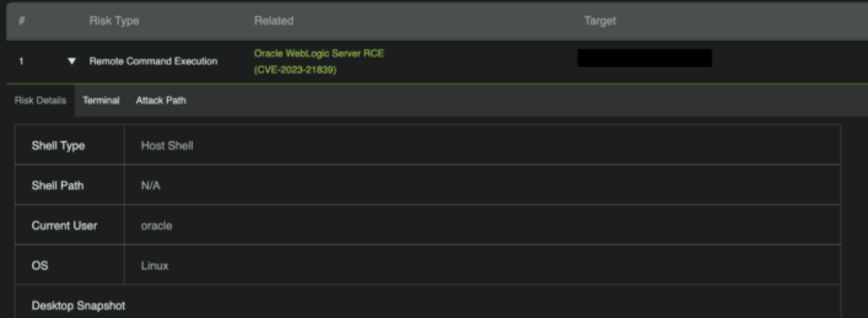868x318 pixels.
Task: Click row number 1 cell
Action: point(21,62)
